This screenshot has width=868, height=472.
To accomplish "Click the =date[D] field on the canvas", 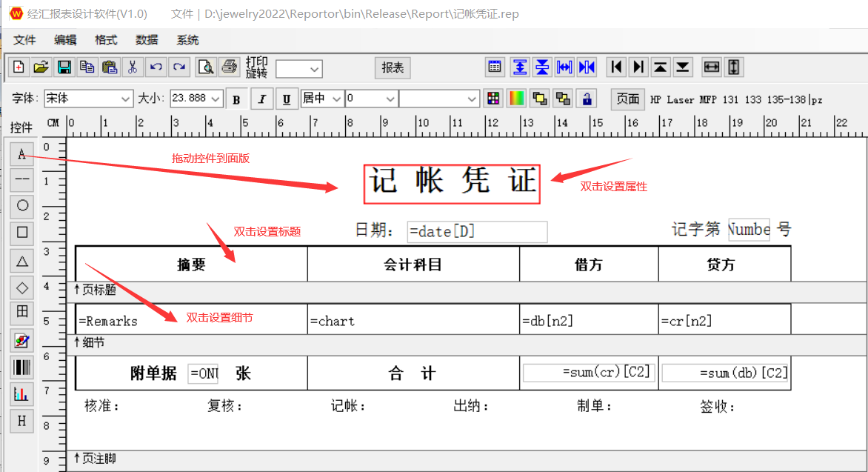I will [x=477, y=232].
